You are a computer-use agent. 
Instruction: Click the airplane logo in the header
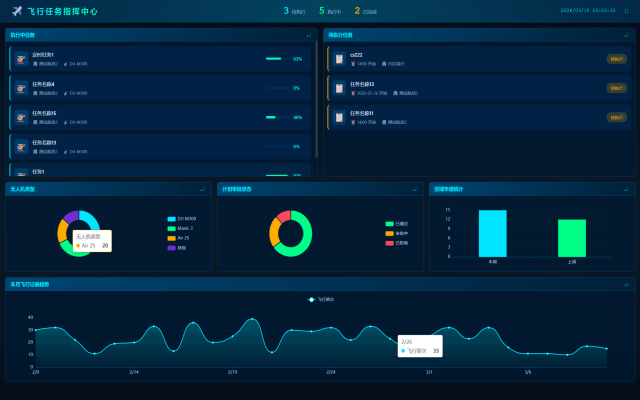click(17, 11)
